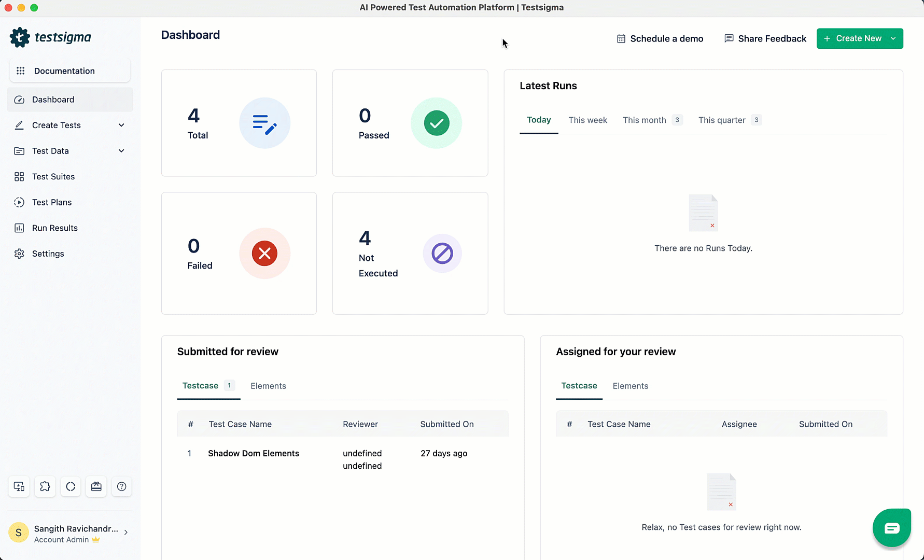Click the red Failed cross icon
Image resolution: width=924 pixels, height=560 pixels.
click(x=264, y=254)
